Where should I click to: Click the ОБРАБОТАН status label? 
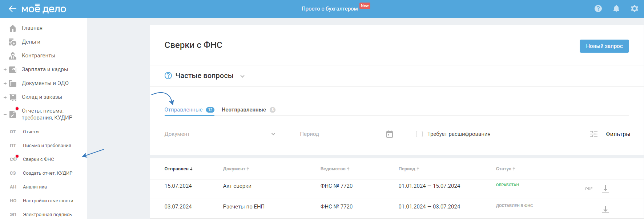pos(507,185)
